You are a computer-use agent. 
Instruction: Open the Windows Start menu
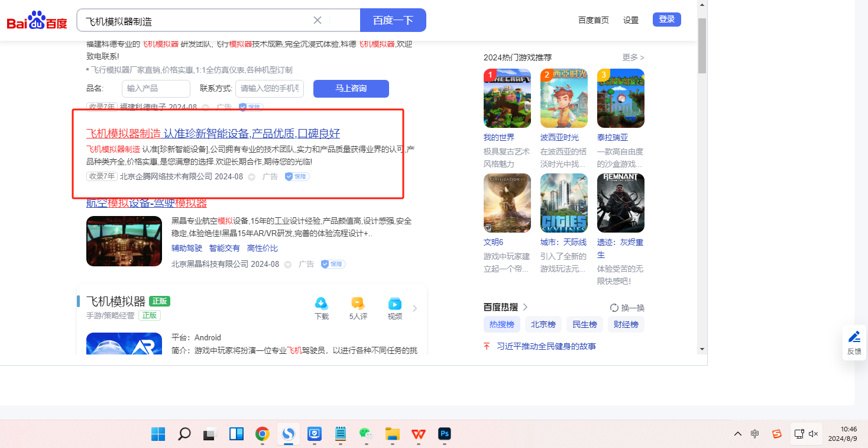click(x=158, y=434)
